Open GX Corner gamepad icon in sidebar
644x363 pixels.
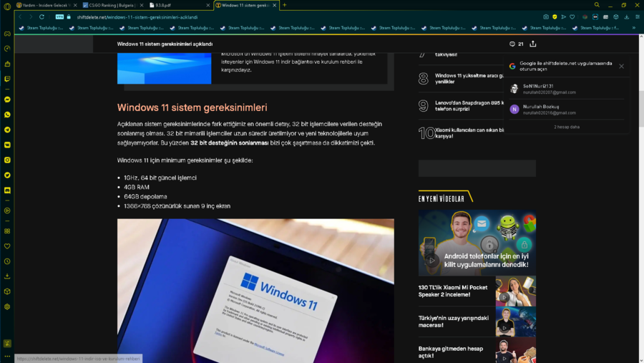pyautogui.click(x=7, y=34)
